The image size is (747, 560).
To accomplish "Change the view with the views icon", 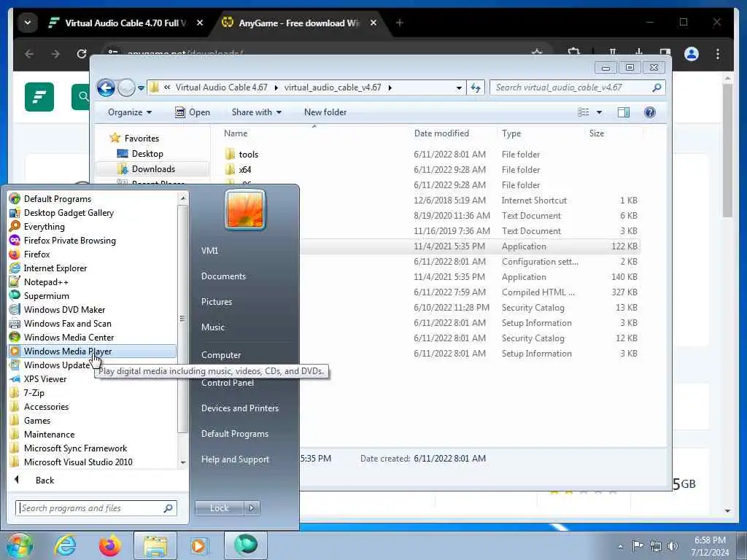I will pyautogui.click(x=583, y=112).
